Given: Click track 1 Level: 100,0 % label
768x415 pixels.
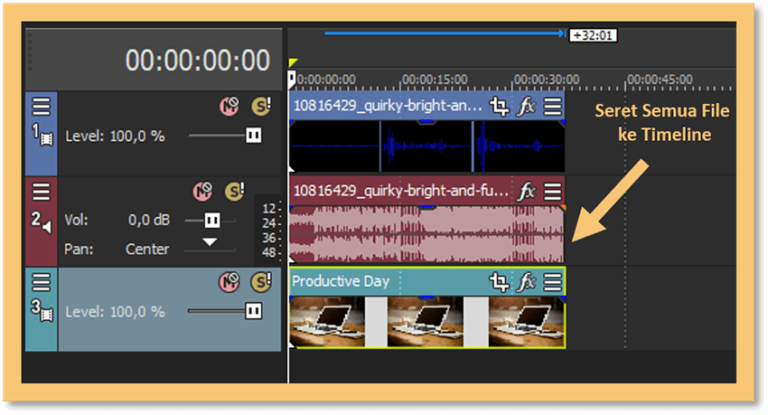Looking at the screenshot, I should pos(115,136).
